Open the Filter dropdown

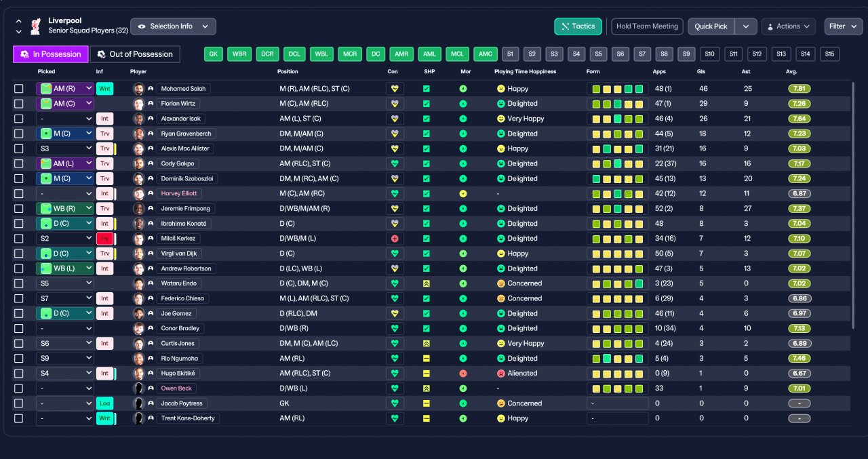(x=843, y=26)
